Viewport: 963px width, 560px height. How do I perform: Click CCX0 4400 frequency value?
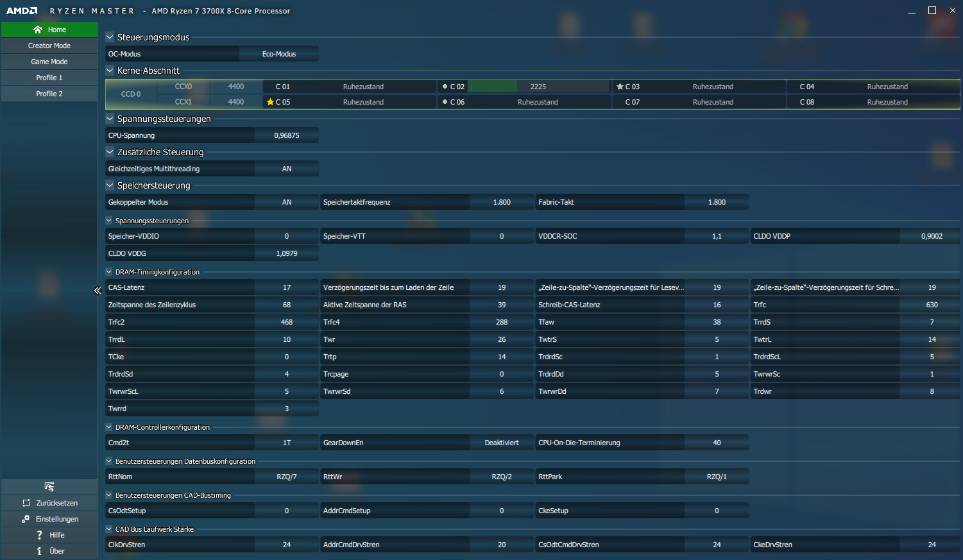236,87
